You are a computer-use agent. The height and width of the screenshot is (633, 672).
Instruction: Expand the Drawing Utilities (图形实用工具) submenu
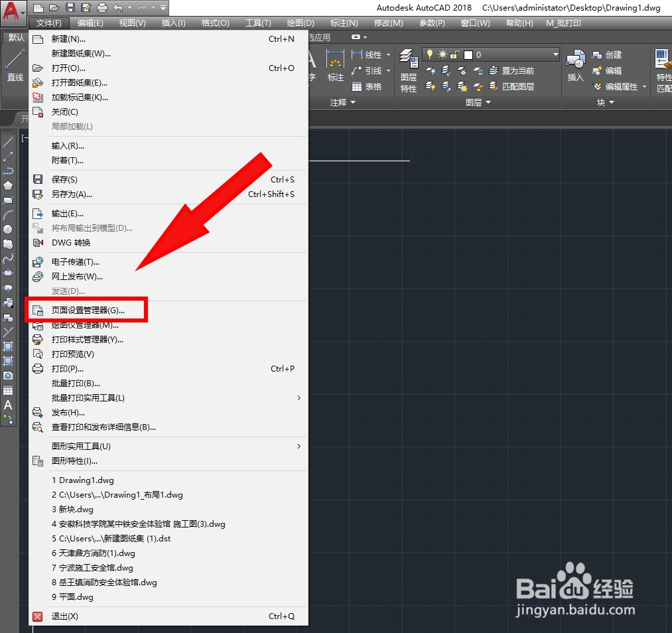[168, 446]
